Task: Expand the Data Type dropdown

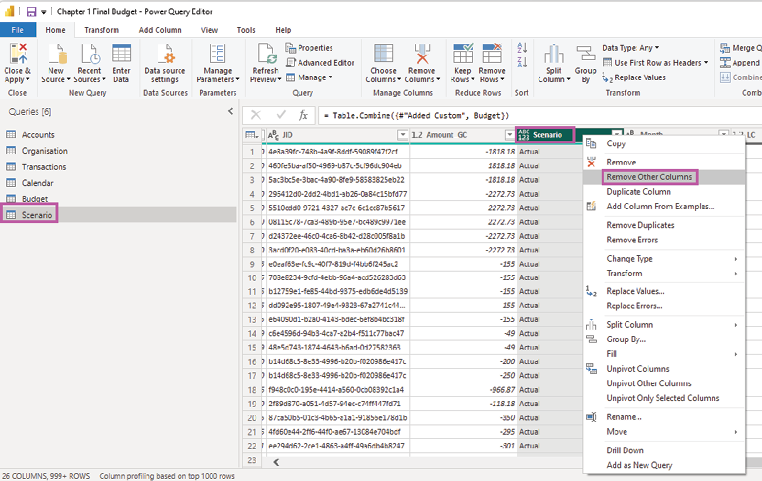Action: click(x=631, y=47)
